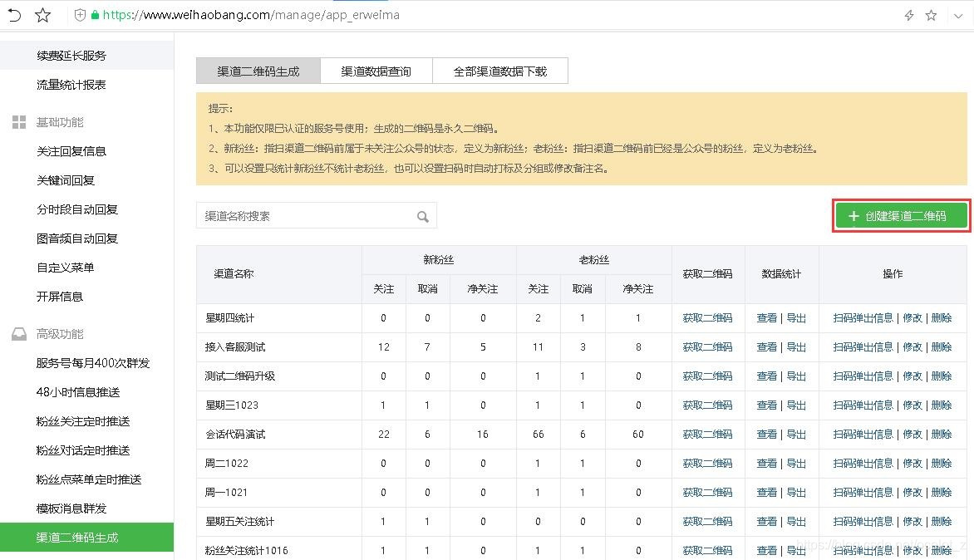Click the lightning bolt icon in address bar
Viewport: 974px width, 560px height.
click(909, 15)
